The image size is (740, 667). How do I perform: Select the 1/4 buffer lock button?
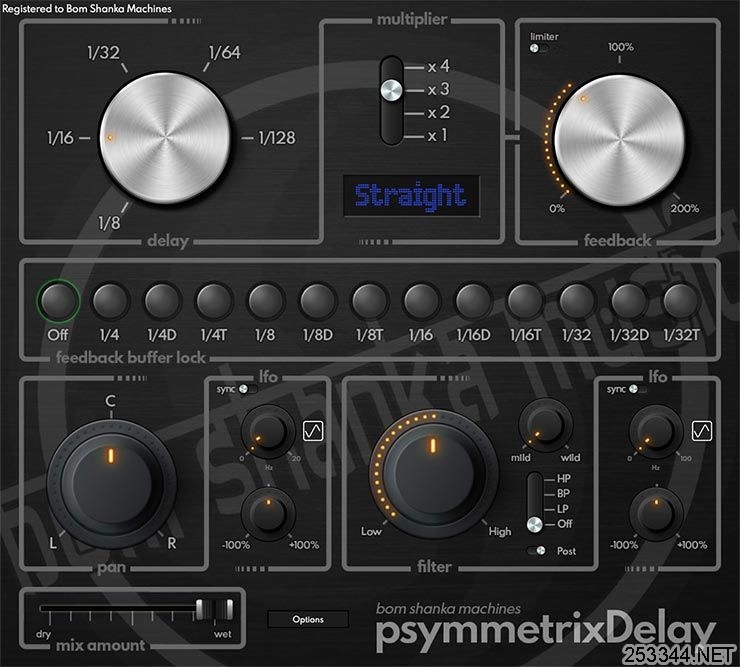tap(110, 301)
